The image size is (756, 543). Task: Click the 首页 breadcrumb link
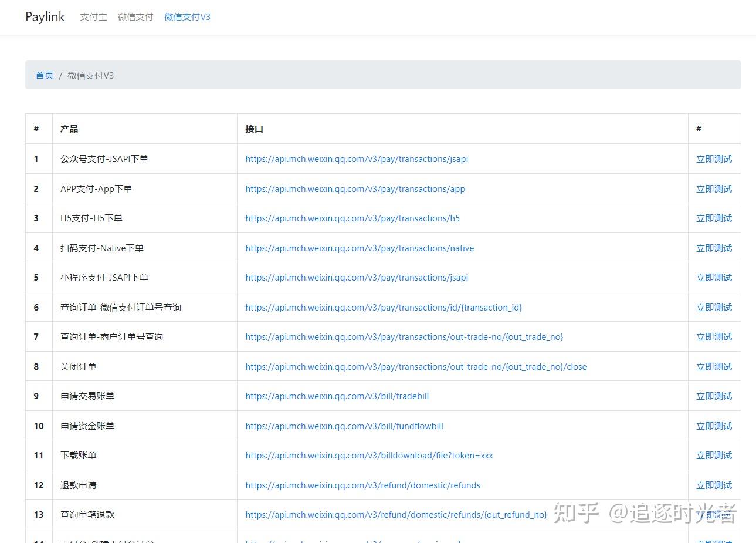pyautogui.click(x=43, y=75)
